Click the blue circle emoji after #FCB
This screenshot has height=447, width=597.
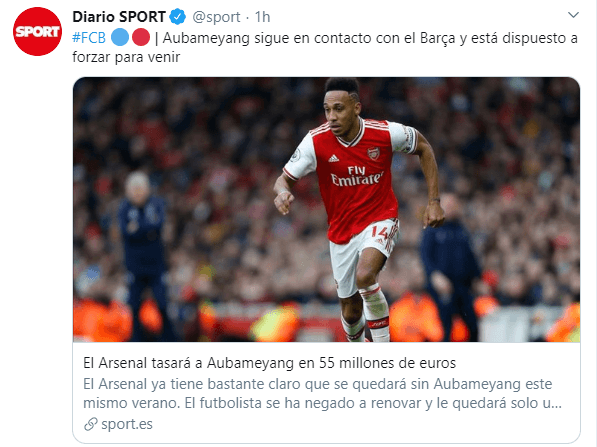click(120, 37)
